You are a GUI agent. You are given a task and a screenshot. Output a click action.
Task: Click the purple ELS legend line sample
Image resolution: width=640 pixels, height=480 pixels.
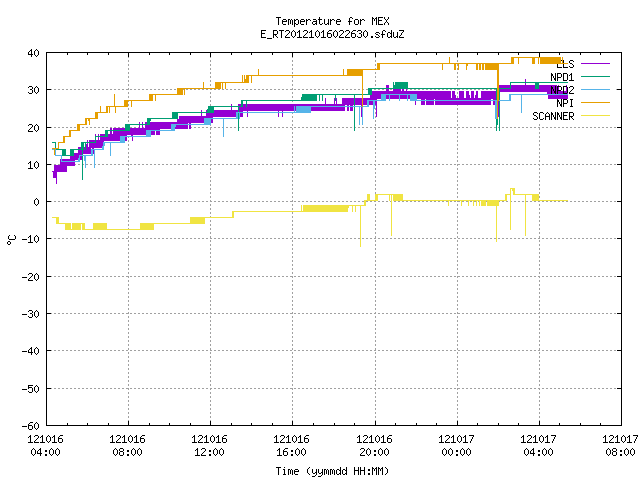click(595, 64)
